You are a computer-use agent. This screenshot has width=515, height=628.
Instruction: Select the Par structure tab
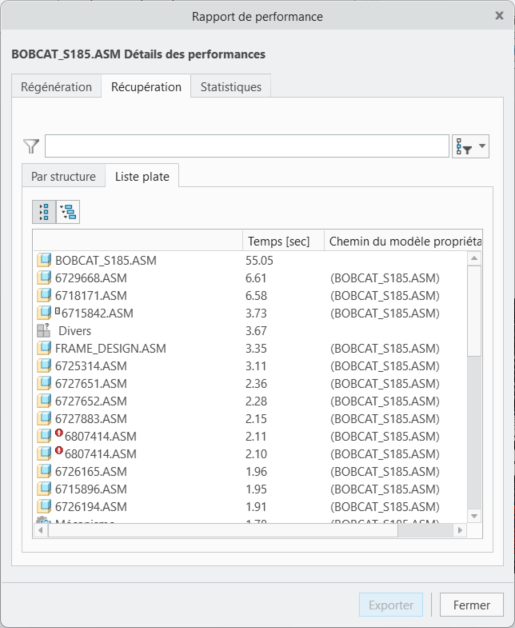coord(64,176)
